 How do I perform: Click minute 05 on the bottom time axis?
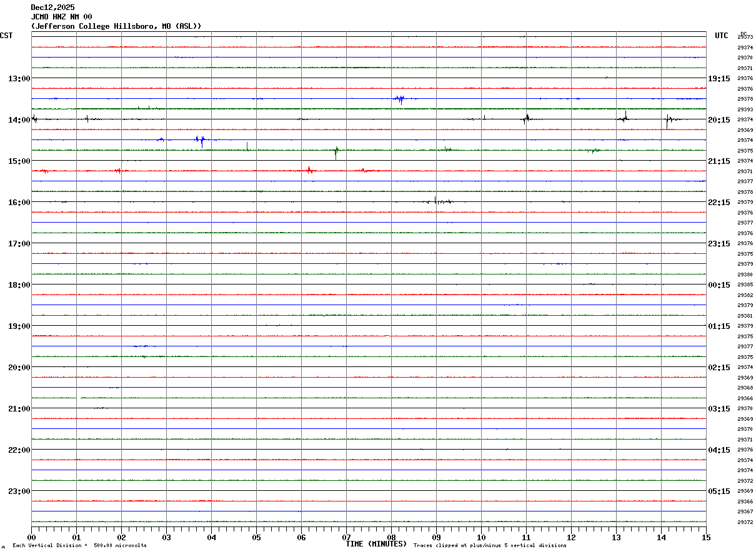tap(256, 538)
